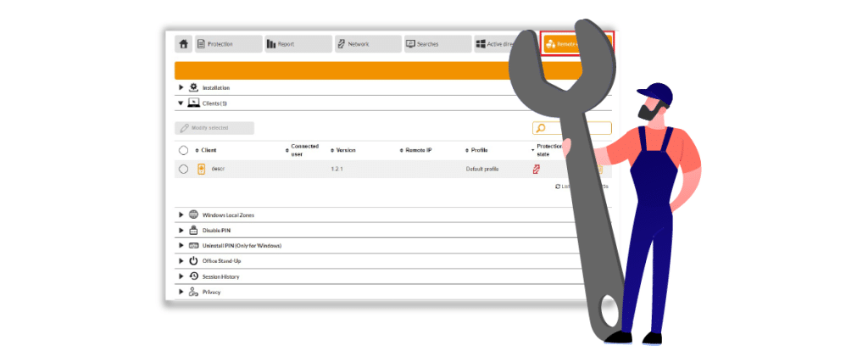The image size is (868, 362).
Task: Click the Office Stand-Up power icon
Action: 193,260
